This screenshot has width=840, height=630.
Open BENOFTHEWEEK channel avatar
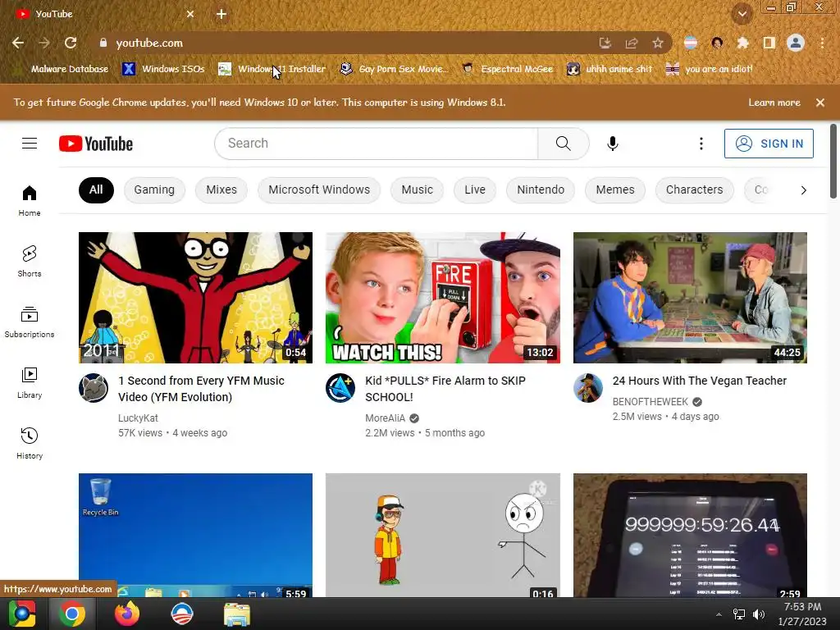click(587, 388)
